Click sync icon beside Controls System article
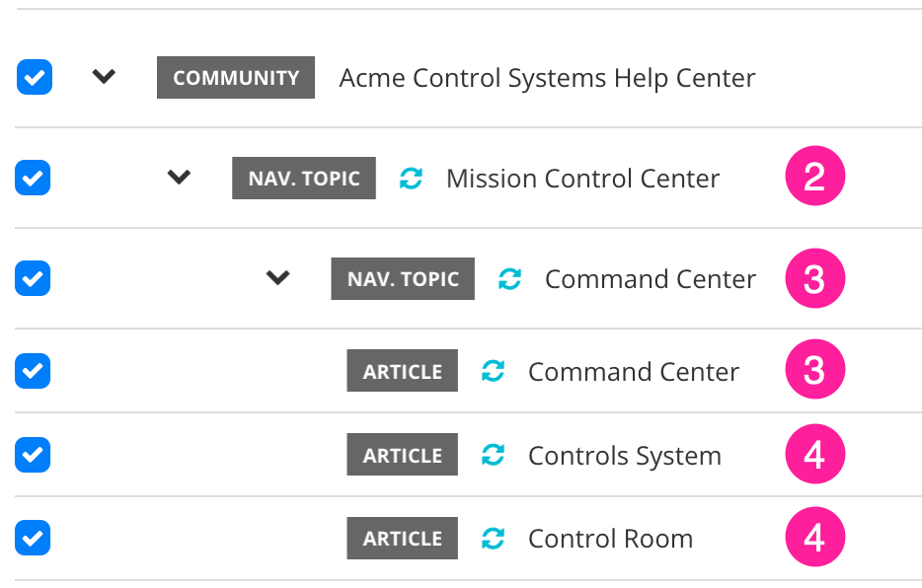 pyautogui.click(x=493, y=455)
